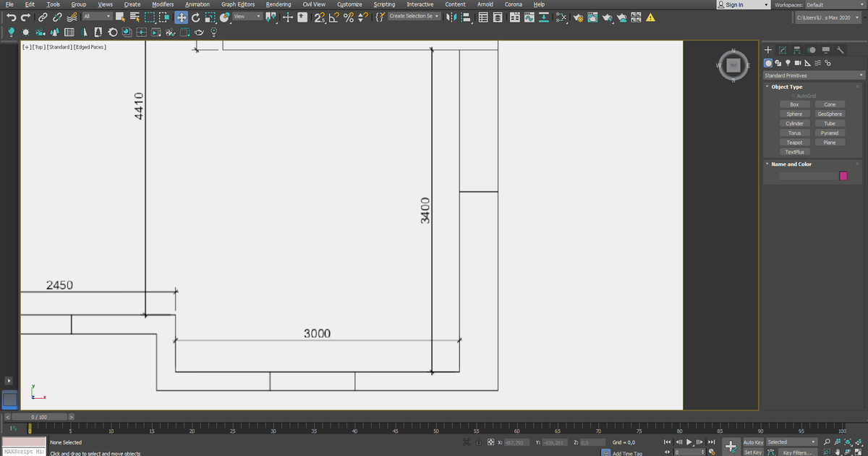This screenshot has height=456, width=868.
Task: Open the Corona menu
Action: point(514,4)
